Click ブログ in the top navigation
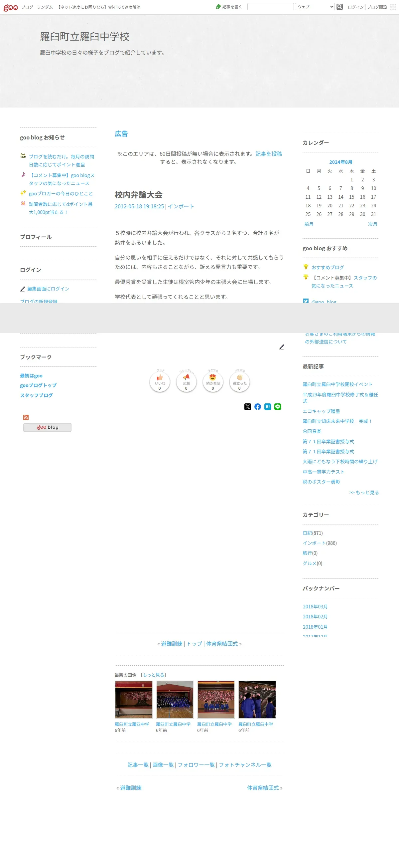Viewport: 399px width, 868px height. 27,7
